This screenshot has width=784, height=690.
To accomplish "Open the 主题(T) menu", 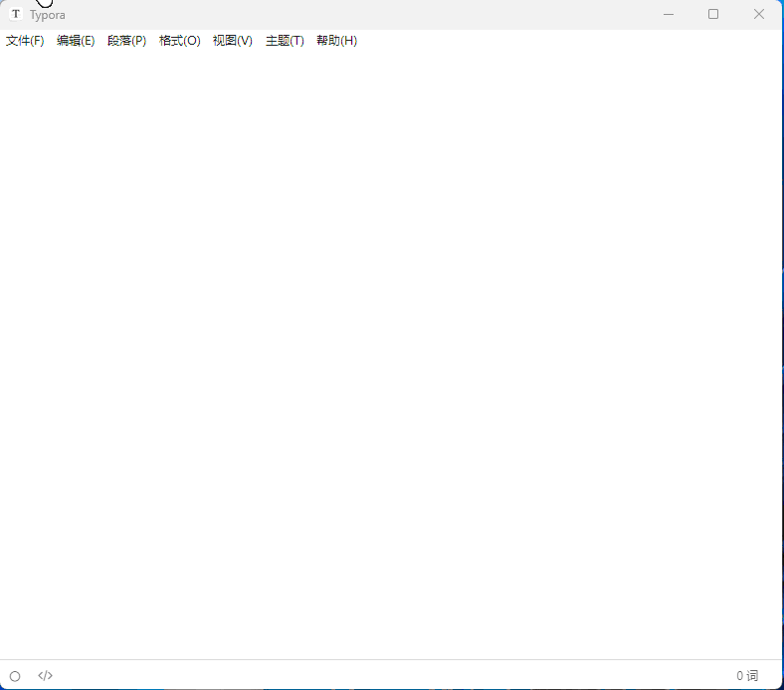I will tap(285, 41).
